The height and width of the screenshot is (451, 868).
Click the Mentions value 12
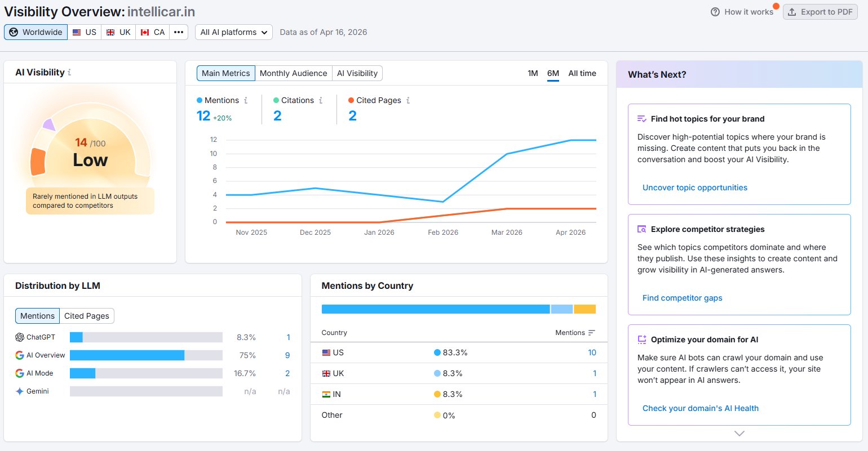click(x=203, y=116)
